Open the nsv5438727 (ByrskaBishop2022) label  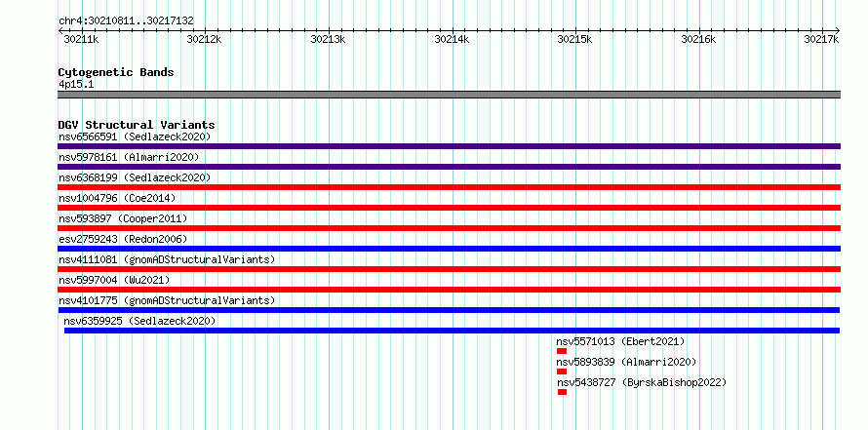[642, 382]
